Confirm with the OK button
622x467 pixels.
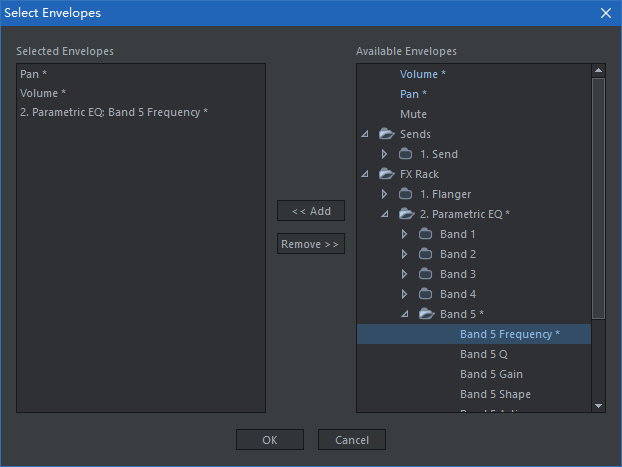tap(270, 440)
